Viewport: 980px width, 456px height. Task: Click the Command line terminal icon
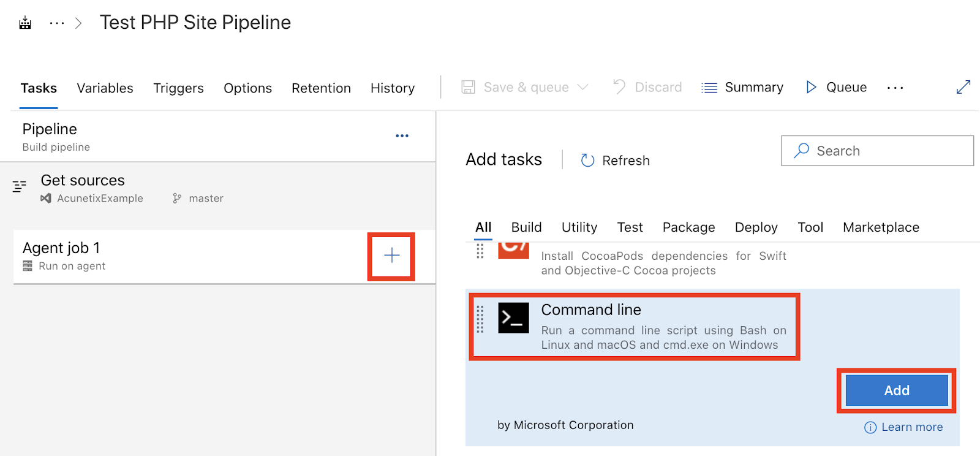[513, 317]
